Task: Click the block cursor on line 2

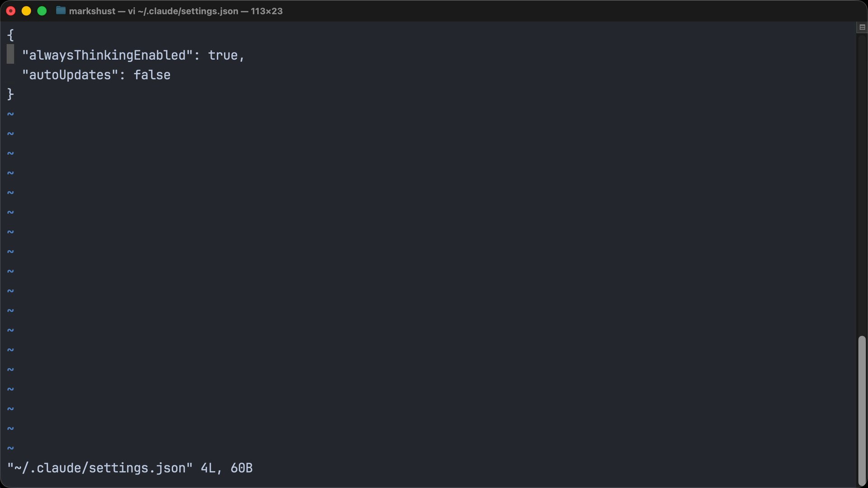Action: point(11,55)
